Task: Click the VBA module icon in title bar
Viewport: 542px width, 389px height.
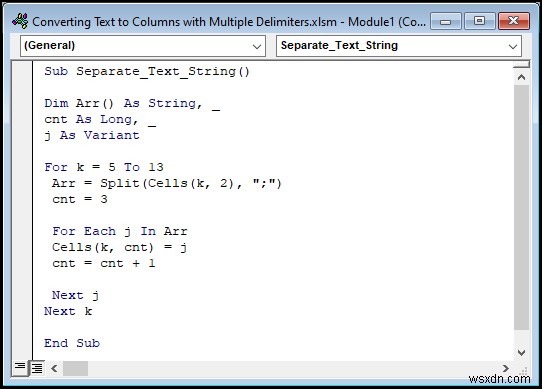Action: pos(20,21)
